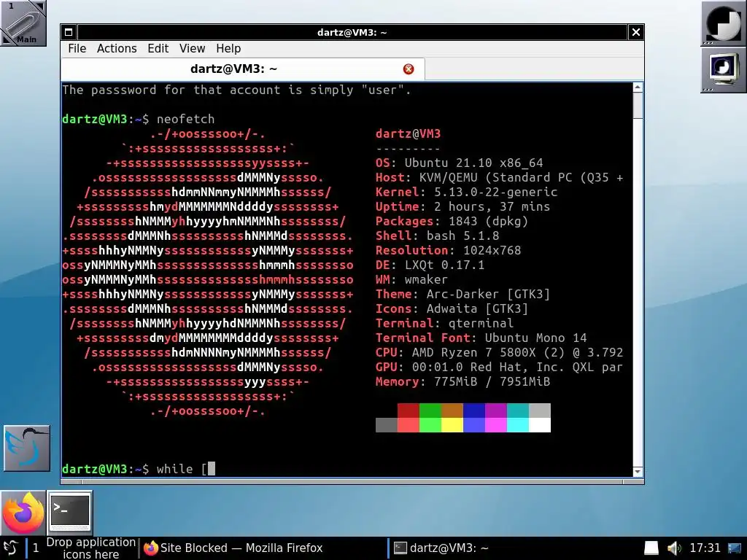This screenshot has height=560, width=747.
Task: Click the bright green color block in palette
Action: point(430,425)
